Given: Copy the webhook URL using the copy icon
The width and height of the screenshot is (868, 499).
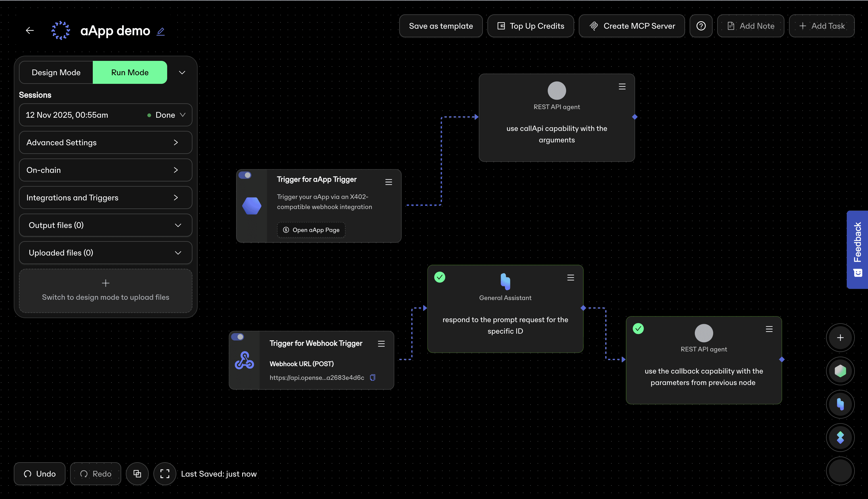Looking at the screenshot, I should point(372,377).
